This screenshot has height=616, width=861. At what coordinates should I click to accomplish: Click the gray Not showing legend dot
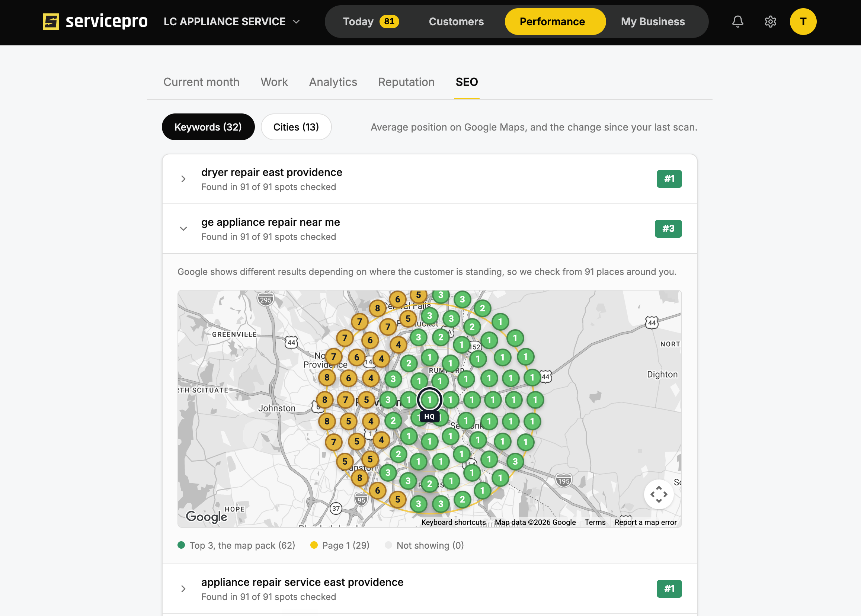point(388,545)
